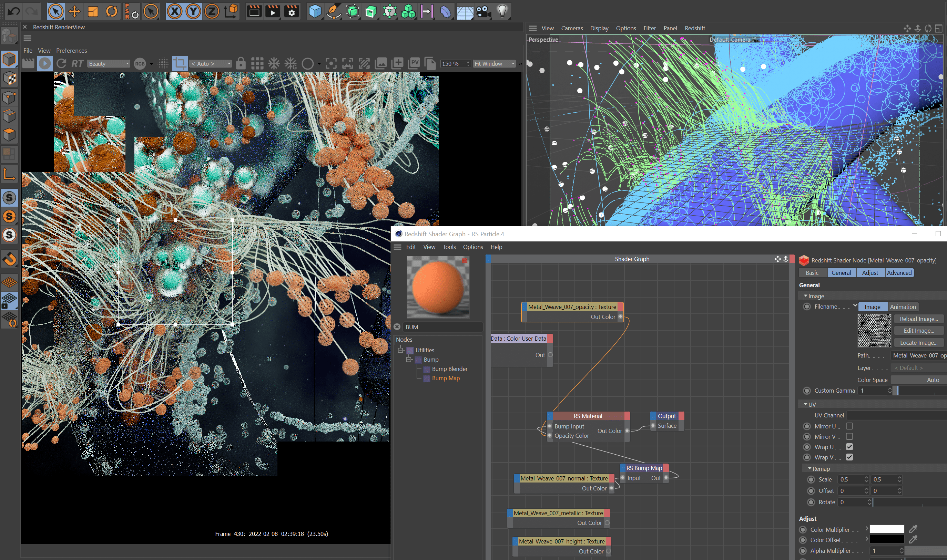The width and height of the screenshot is (947, 560).
Task: Click the lock icon in RenderView
Action: [241, 63]
